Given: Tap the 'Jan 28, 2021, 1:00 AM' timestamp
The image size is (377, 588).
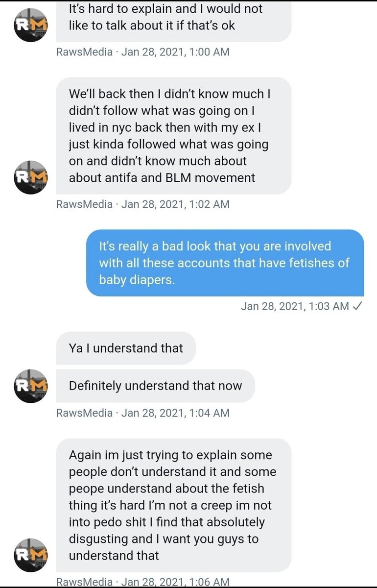Looking at the screenshot, I should (x=175, y=52).
